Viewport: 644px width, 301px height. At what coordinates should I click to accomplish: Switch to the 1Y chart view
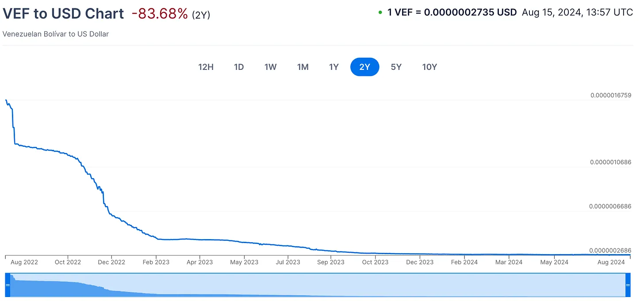334,67
